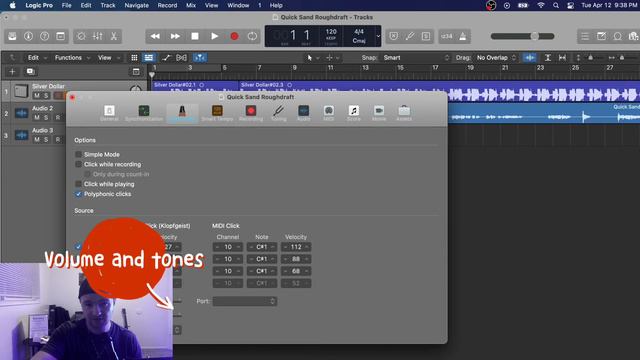The image size is (640, 360).
Task: Enable Click while recording checkbox
Action: (78, 164)
